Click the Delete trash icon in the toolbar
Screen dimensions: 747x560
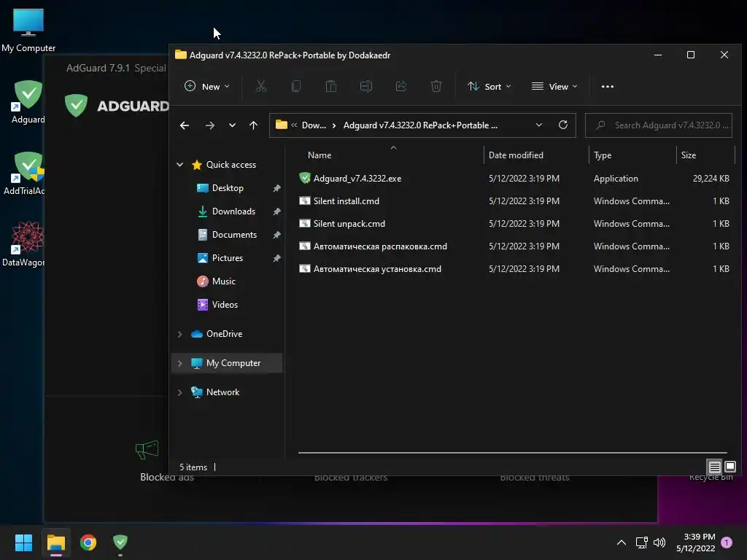(436, 86)
